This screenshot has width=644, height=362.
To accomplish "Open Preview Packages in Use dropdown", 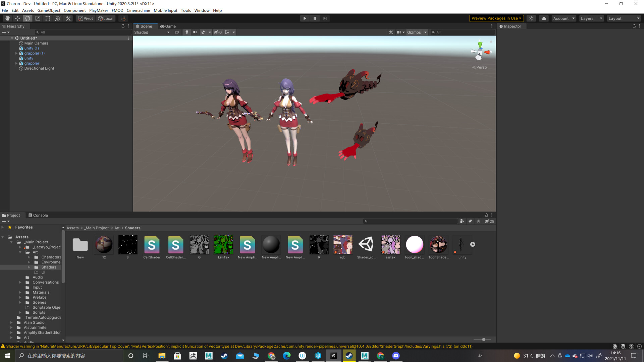I will (496, 18).
